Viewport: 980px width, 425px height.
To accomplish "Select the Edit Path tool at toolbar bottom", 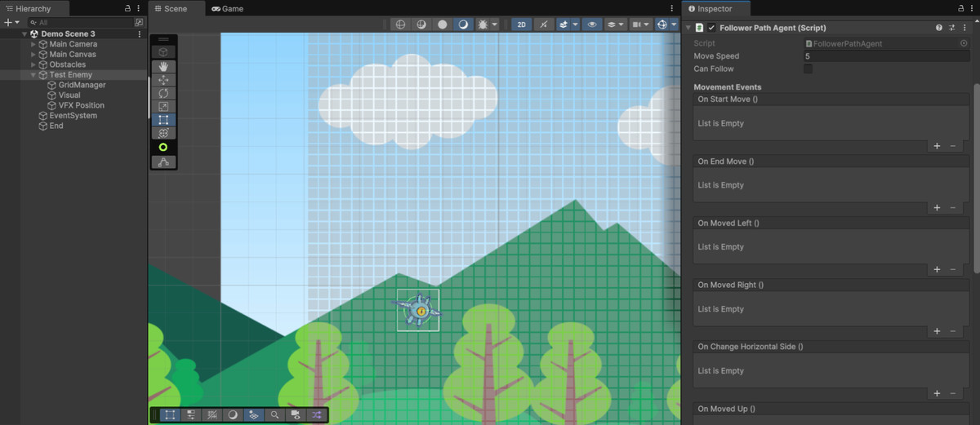I will tap(163, 162).
